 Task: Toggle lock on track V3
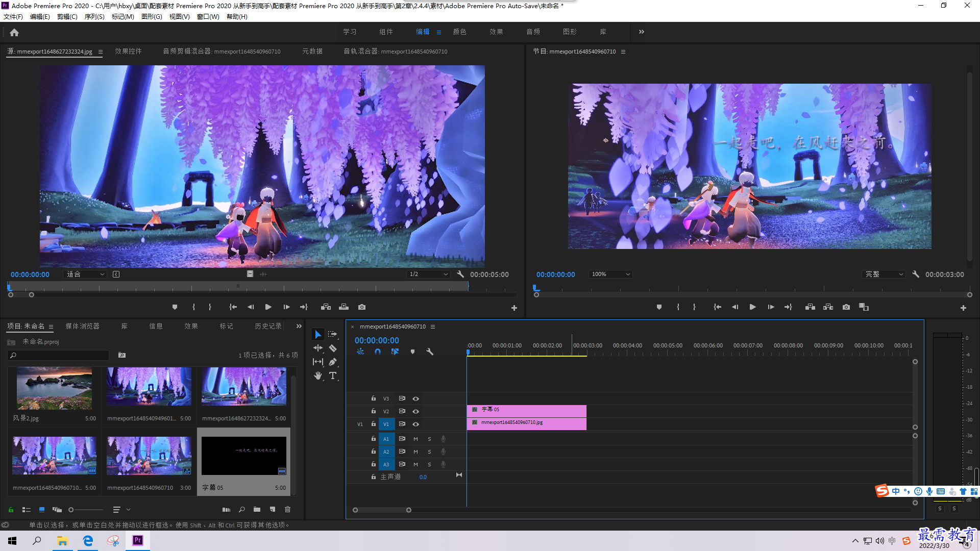click(374, 398)
